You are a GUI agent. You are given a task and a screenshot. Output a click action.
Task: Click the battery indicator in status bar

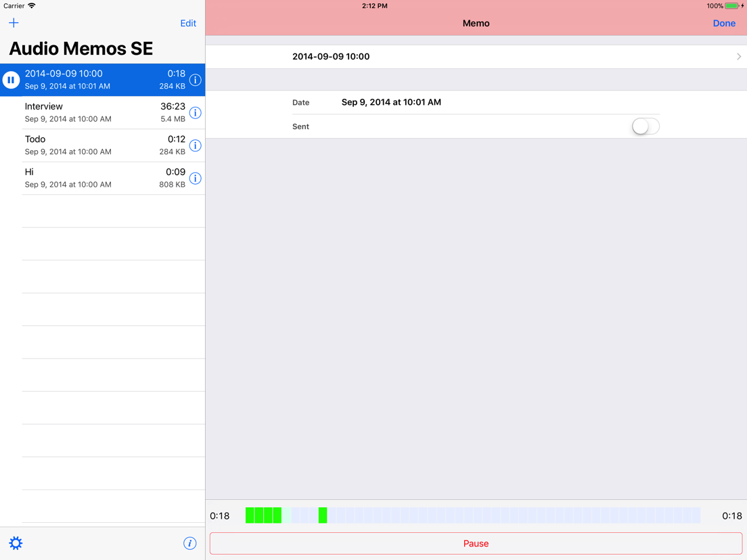point(732,5)
